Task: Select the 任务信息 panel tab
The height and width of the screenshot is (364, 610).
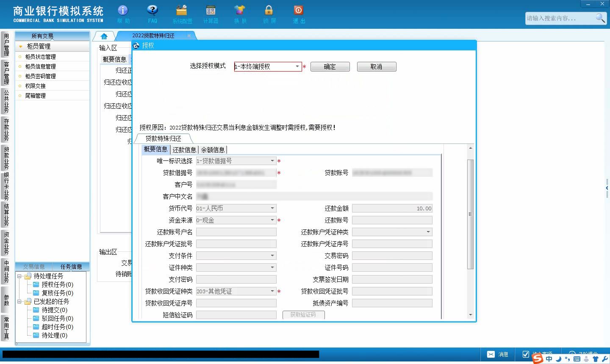Action: click(71, 267)
